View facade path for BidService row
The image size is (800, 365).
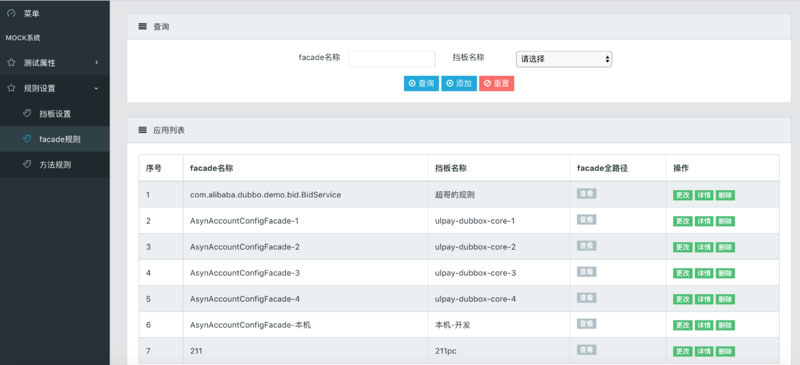click(587, 193)
